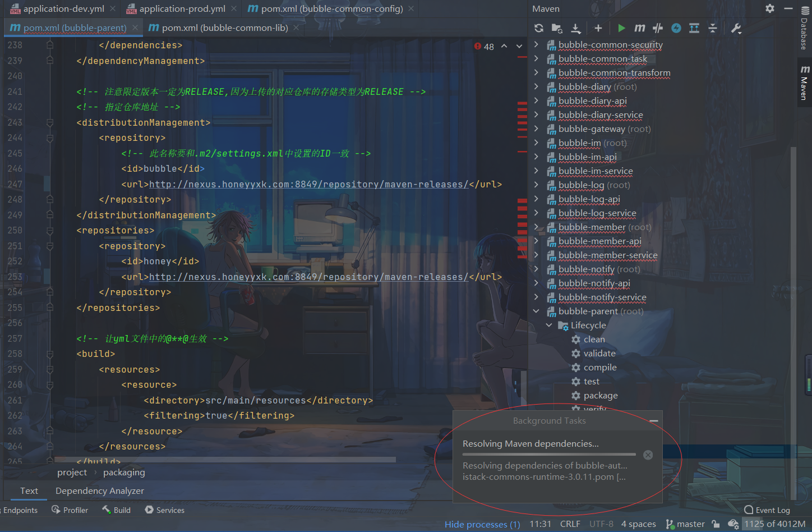Open nexus URL link on line 247
This screenshot has height=532, width=812.
(x=308, y=184)
